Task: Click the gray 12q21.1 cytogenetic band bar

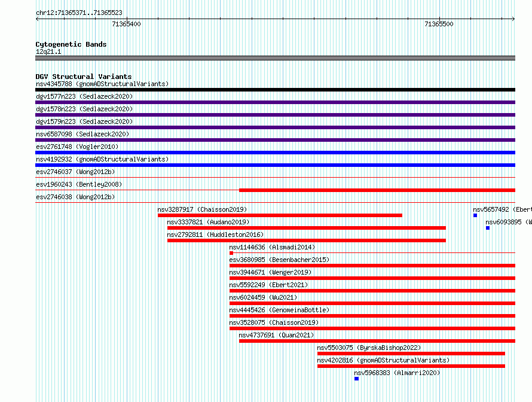Action: (275, 58)
